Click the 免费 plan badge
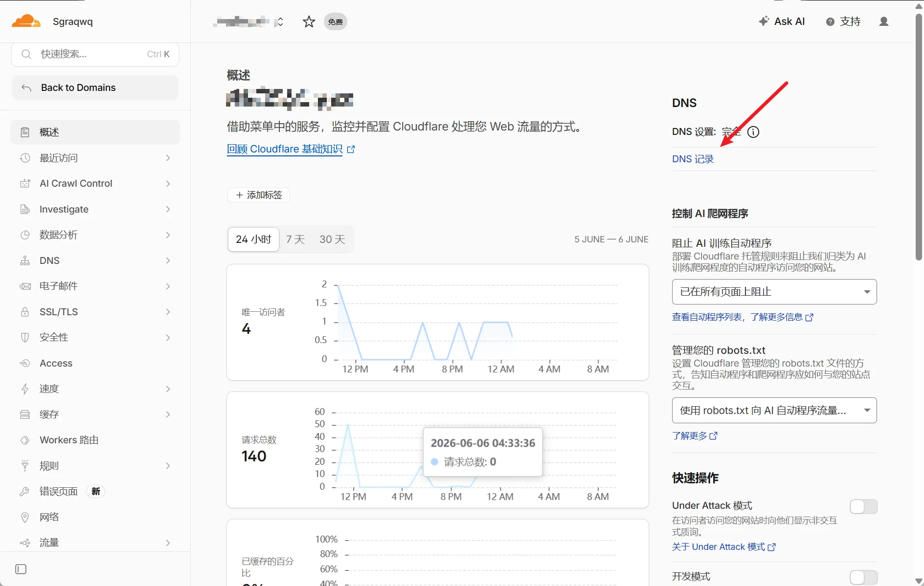 pyautogui.click(x=336, y=22)
